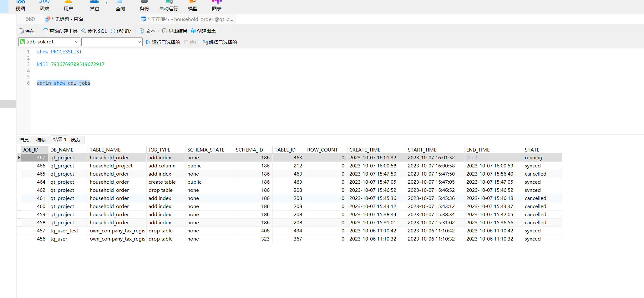Switch to the 摘要 result tab

click(41, 140)
